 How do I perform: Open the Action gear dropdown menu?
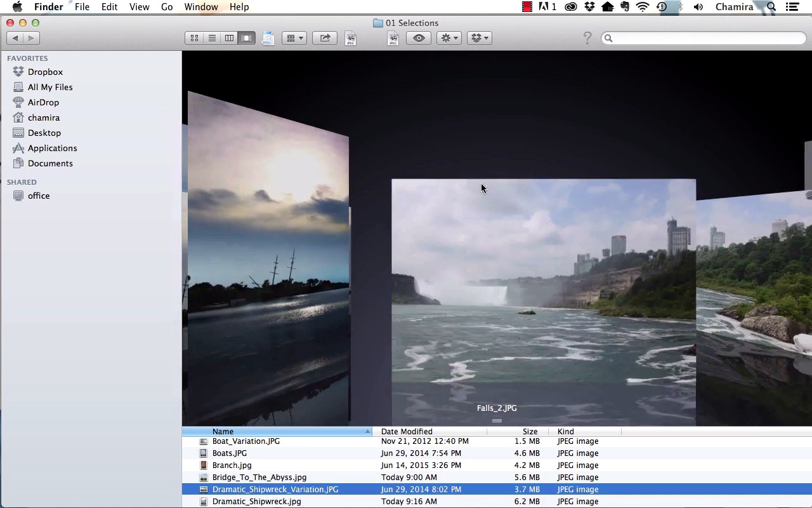(x=449, y=38)
